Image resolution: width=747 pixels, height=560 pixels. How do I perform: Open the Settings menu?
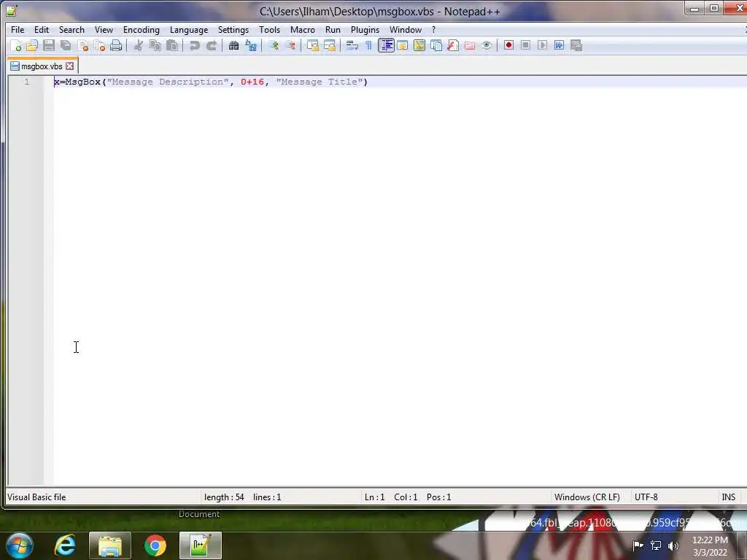tap(233, 29)
